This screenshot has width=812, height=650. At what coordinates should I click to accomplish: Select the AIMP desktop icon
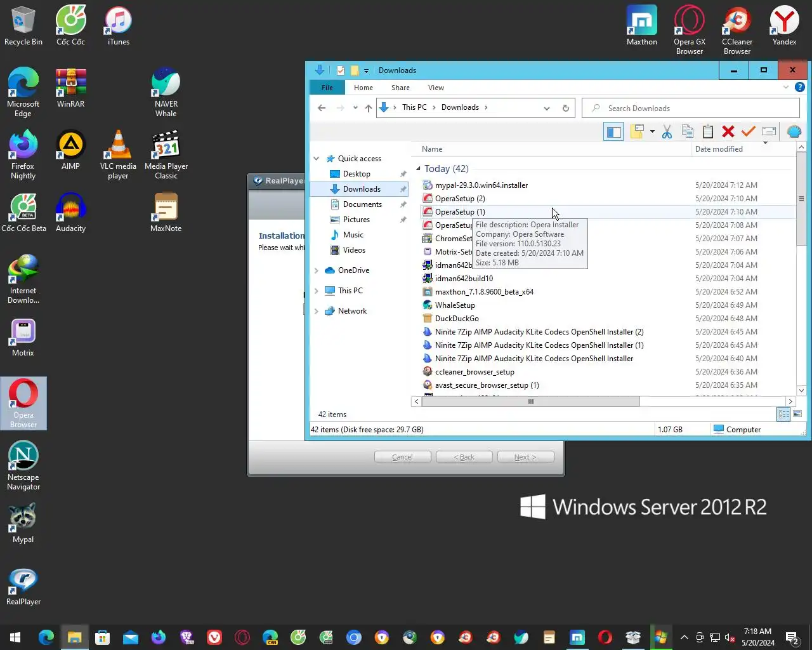tap(70, 150)
